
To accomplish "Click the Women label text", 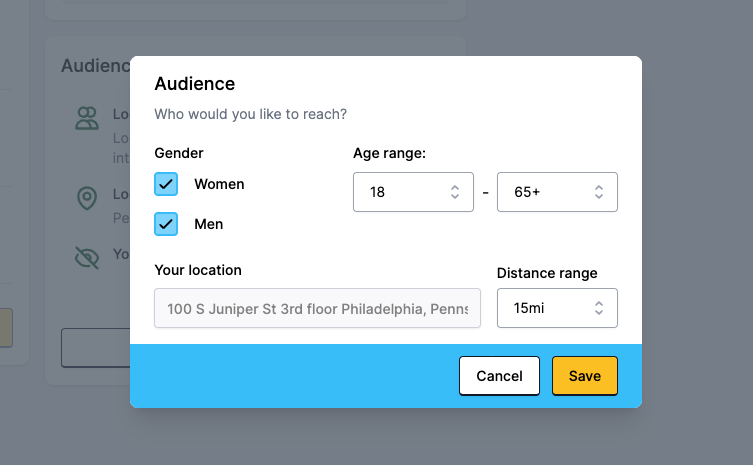I will tap(219, 184).
